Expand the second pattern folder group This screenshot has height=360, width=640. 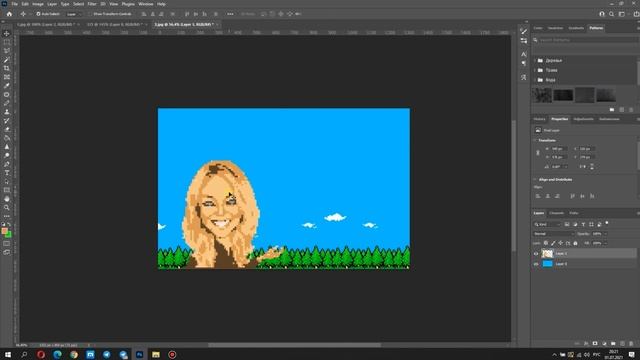[535, 70]
